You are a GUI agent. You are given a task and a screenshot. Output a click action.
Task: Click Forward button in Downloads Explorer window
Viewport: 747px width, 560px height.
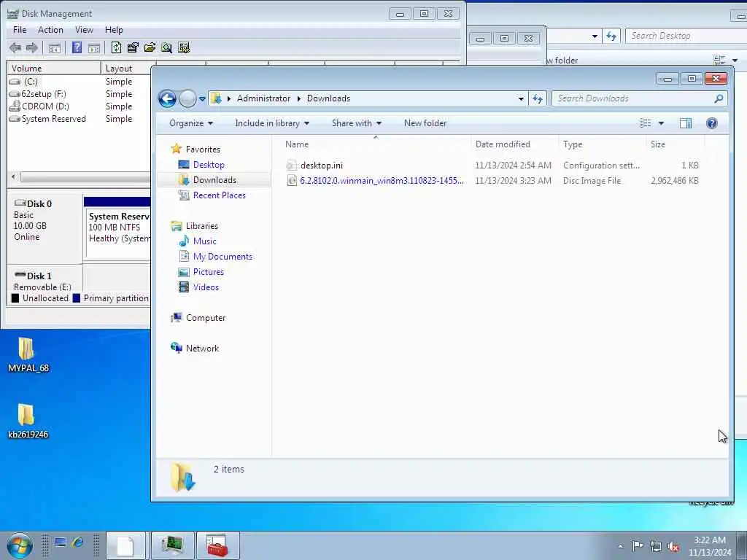(187, 98)
